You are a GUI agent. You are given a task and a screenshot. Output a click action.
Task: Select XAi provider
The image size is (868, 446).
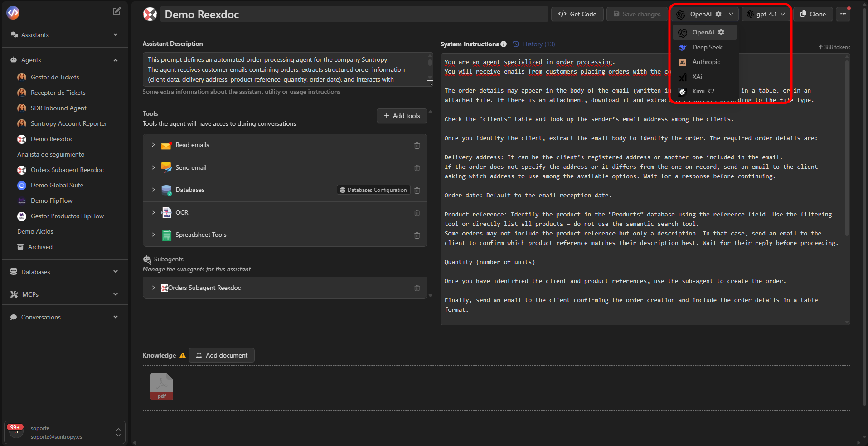coord(704,77)
